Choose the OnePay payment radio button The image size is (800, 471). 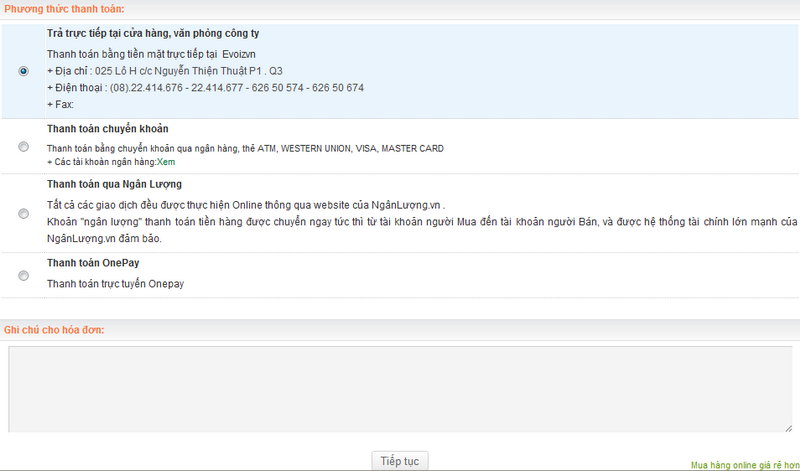coord(23,276)
